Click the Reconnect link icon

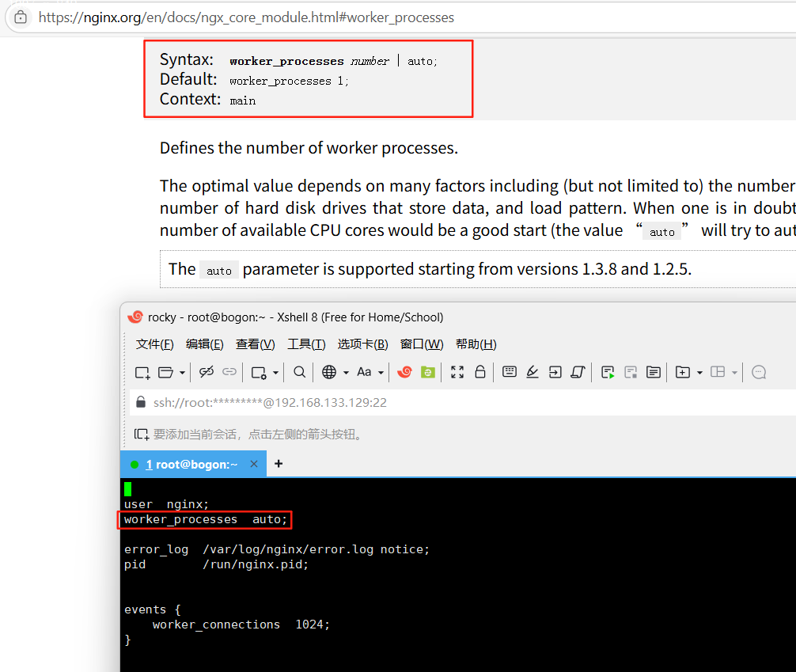point(229,372)
